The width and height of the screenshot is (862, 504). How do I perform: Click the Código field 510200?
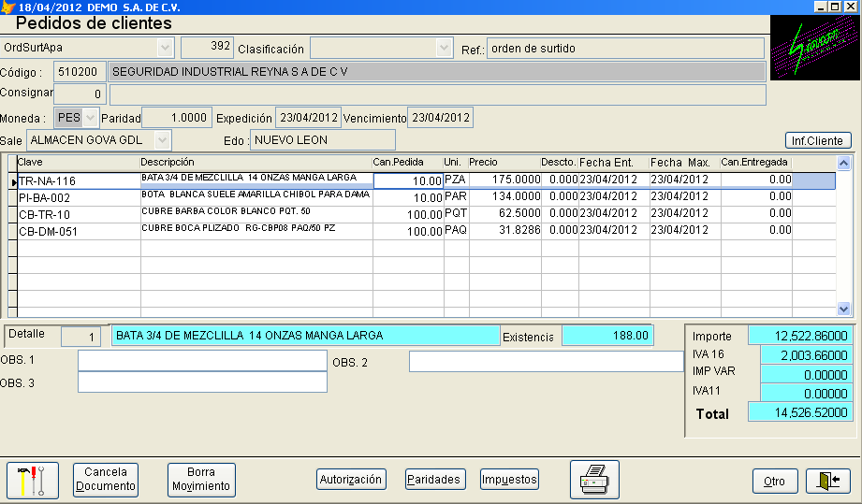(79, 71)
